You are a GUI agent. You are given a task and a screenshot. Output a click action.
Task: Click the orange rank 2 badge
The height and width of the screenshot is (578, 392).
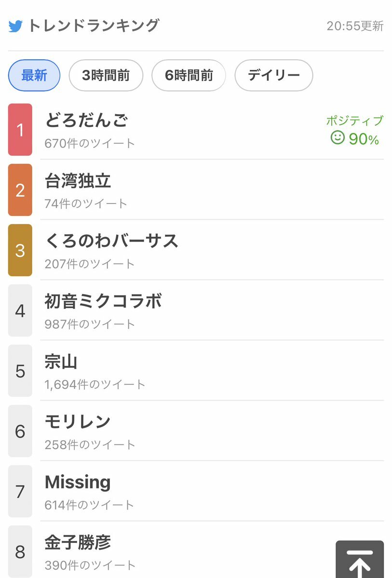20,190
